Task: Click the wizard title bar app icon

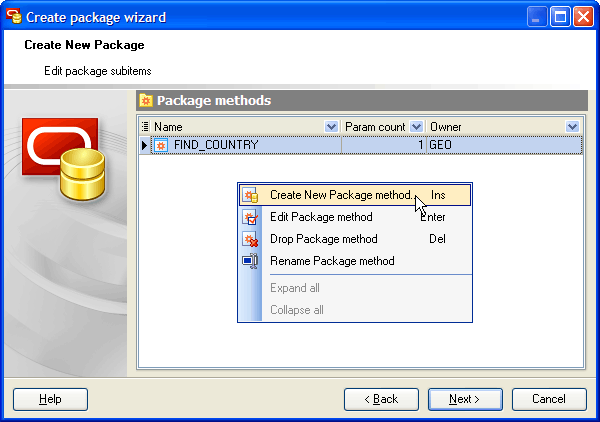Action: click(12, 17)
